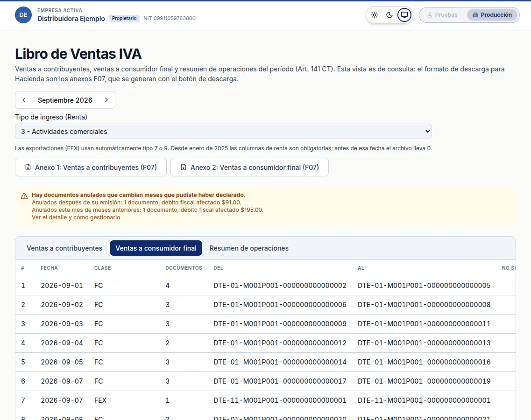
Task: Click the warning triangle alert icon
Action: coord(24,196)
